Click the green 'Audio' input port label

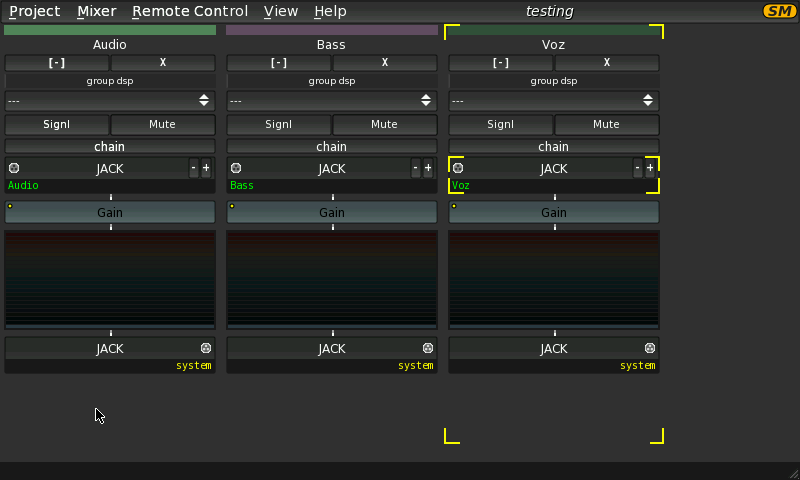pos(23,185)
